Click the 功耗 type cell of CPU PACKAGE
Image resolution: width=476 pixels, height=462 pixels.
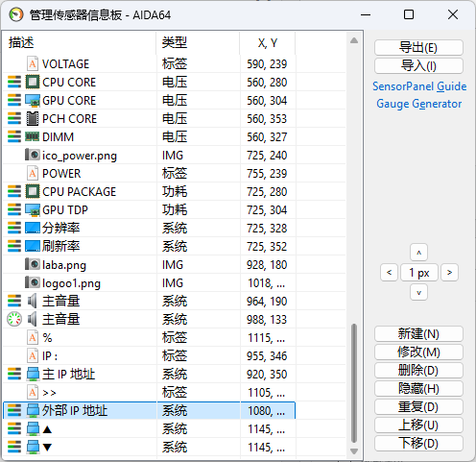[x=175, y=191]
